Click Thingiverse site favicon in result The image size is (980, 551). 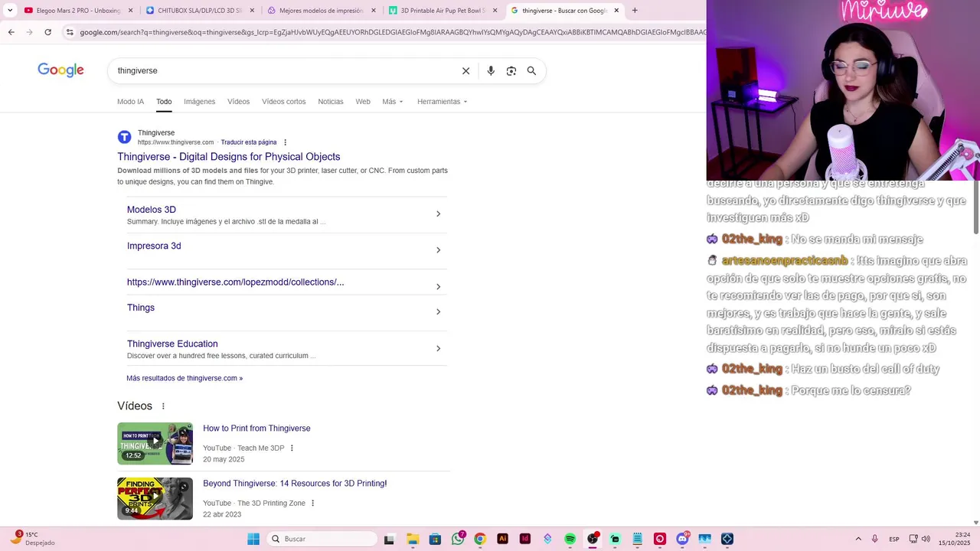pos(124,137)
